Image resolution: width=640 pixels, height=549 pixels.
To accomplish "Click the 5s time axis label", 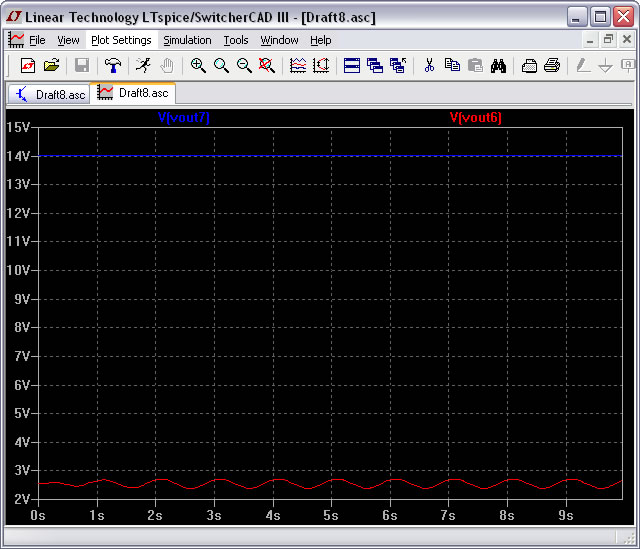I will coord(331,515).
